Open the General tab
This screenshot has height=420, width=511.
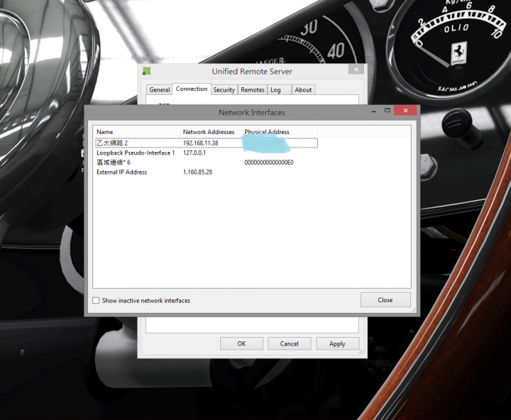point(160,89)
